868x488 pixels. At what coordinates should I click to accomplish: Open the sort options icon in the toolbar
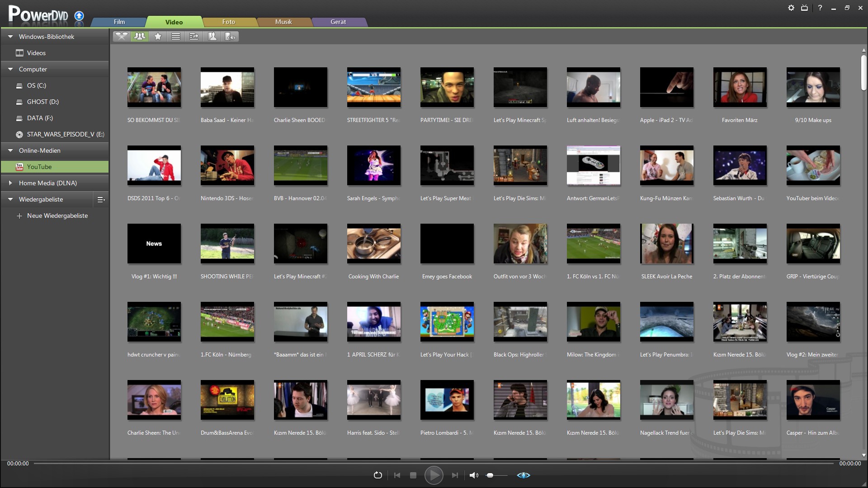pos(193,37)
